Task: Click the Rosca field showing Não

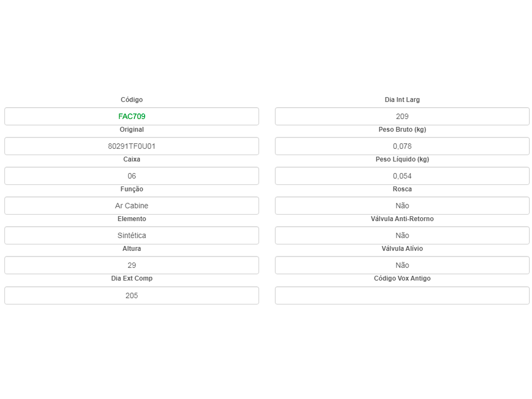Action: point(402,206)
